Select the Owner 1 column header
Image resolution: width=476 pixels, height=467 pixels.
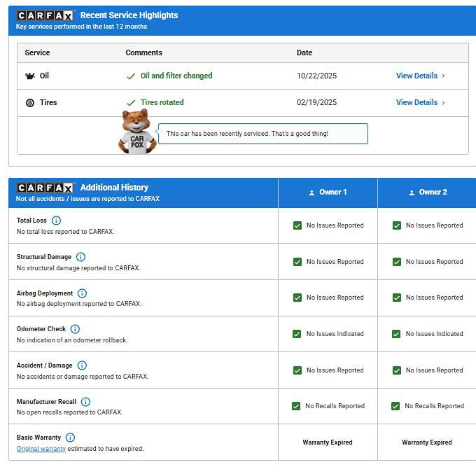point(328,193)
